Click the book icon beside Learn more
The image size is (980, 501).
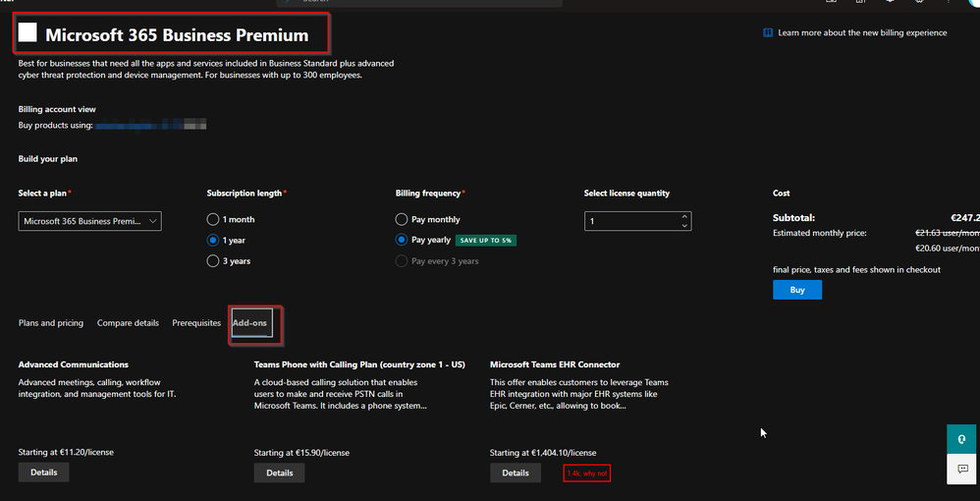(768, 32)
